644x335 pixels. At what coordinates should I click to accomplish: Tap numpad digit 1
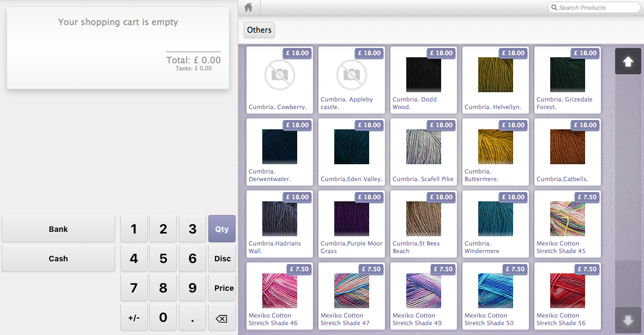134,229
